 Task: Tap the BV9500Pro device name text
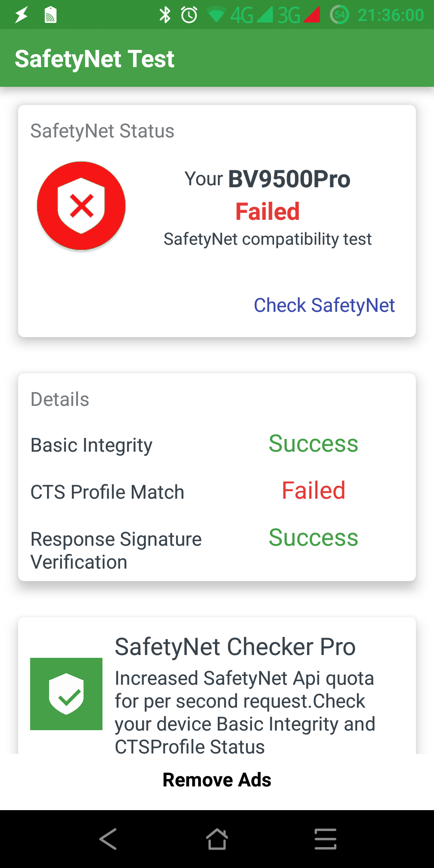tap(289, 179)
